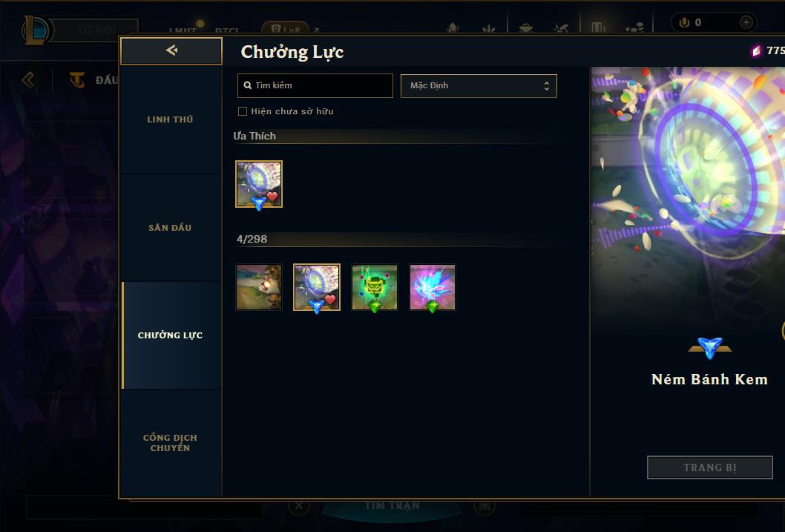
Task: Click the plus icon beside the 0 balance
Action: pos(746,22)
